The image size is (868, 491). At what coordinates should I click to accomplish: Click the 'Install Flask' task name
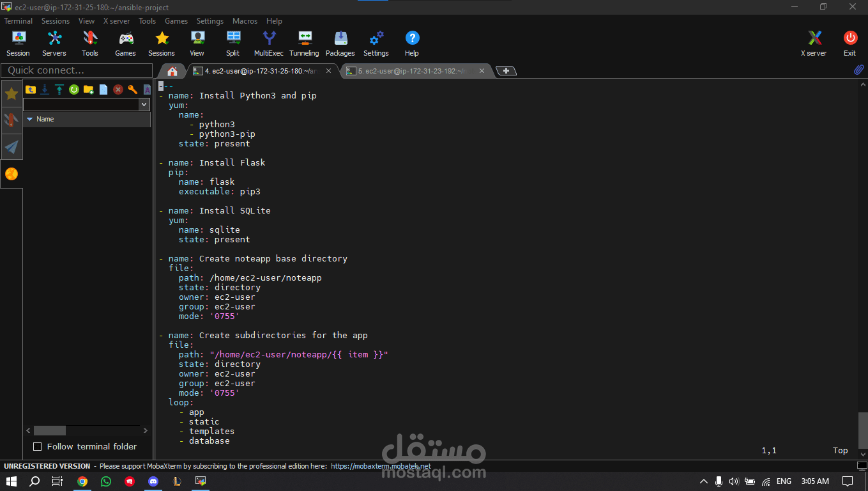pos(232,162)
